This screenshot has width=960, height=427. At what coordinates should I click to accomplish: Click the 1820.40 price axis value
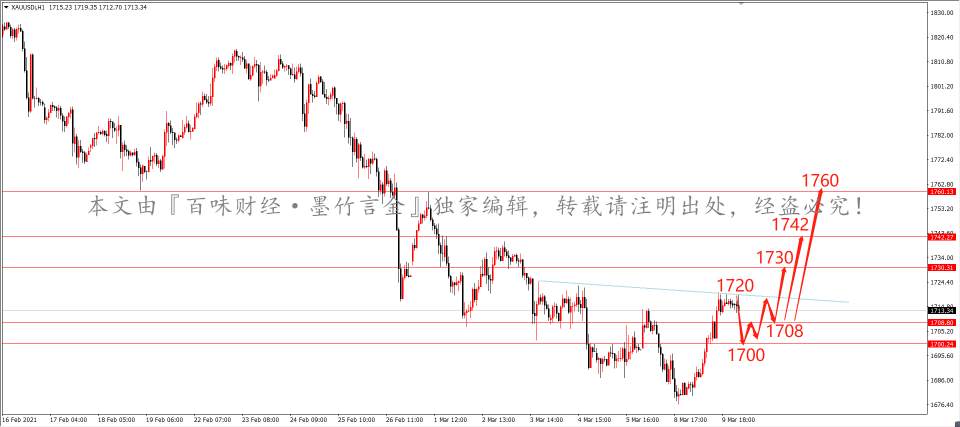click(943, 37)
